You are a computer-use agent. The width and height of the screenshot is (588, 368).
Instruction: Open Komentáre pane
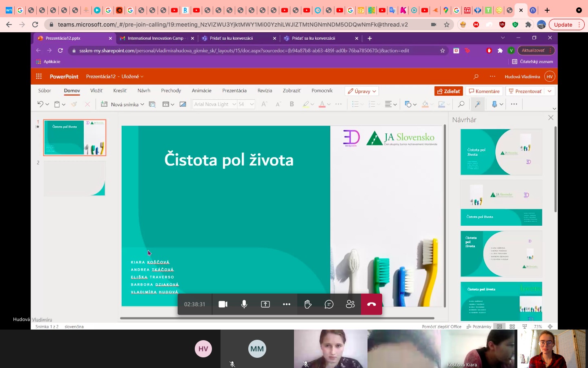click(484, 91)
